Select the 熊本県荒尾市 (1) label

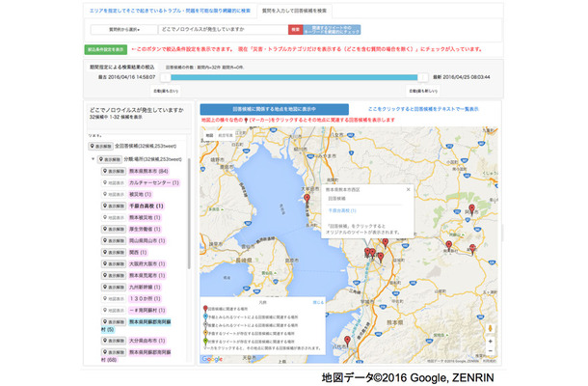[147, 276]
